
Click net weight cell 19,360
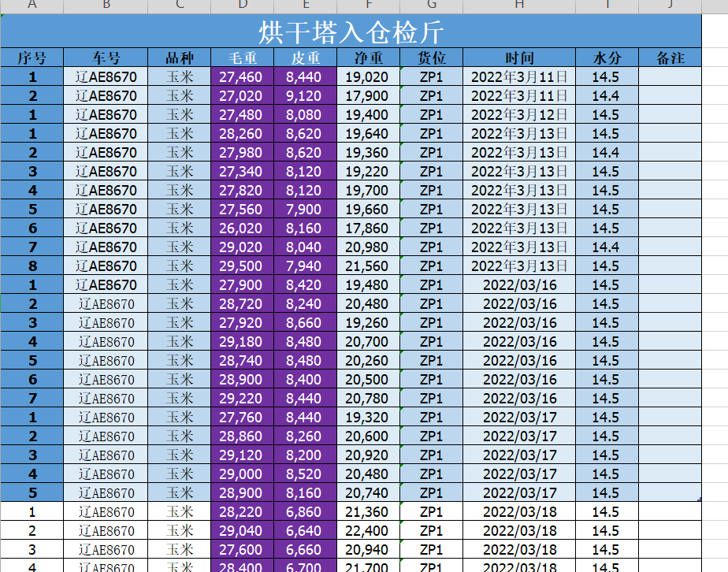(369, 152)
